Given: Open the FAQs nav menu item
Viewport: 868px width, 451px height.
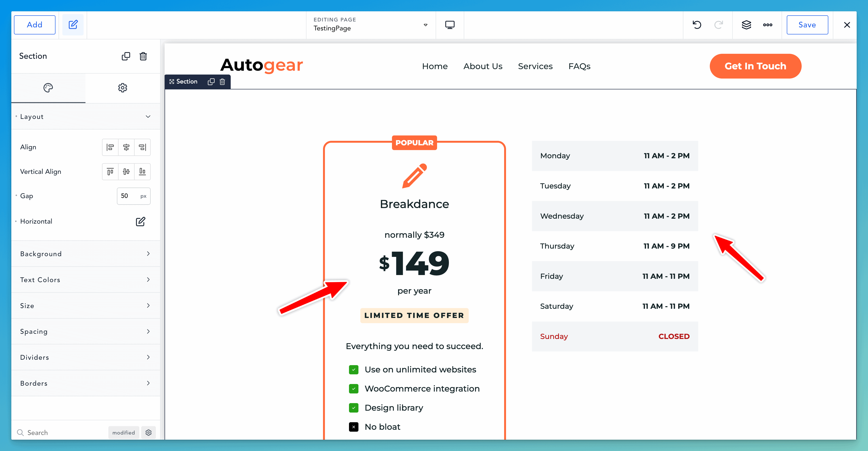Looking at the screenshot, I should coord(579,66).
